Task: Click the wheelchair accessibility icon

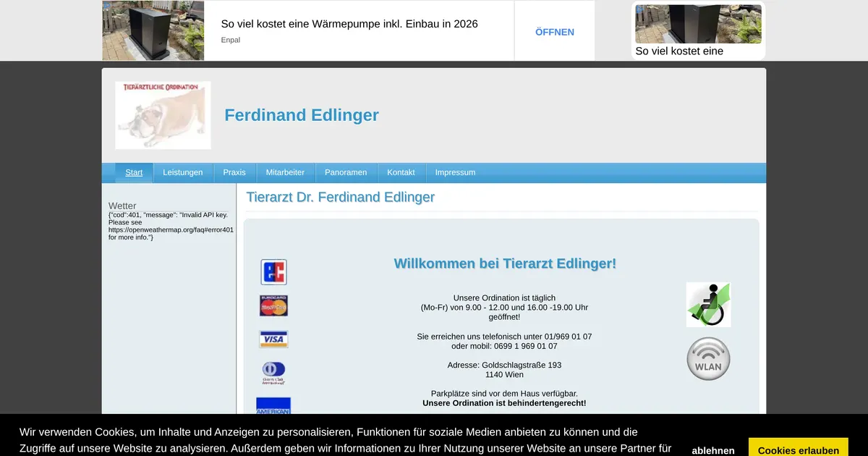Action: [708, 304]
